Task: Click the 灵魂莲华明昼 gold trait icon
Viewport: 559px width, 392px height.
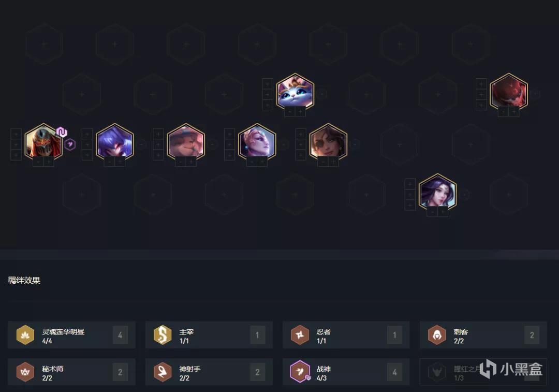Action: click(x=25, y=335)
